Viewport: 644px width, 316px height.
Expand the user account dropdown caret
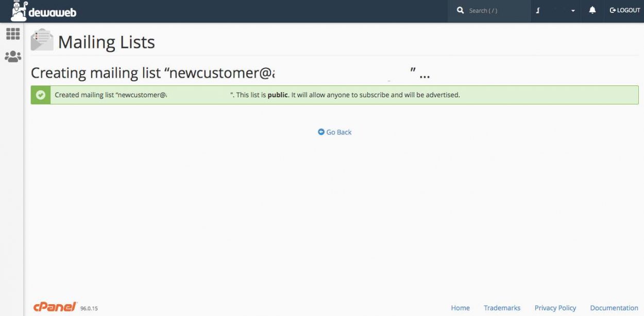click(573, 11)
